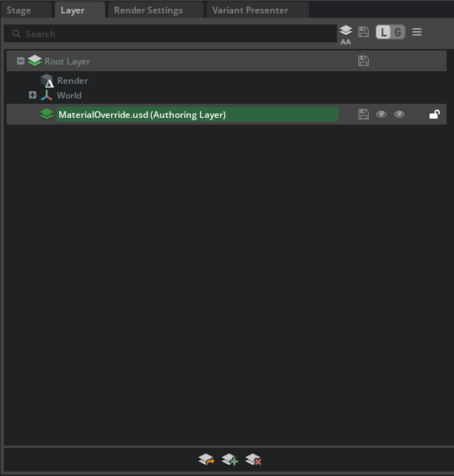Toggle the L (local) mode button

[384, 32]
